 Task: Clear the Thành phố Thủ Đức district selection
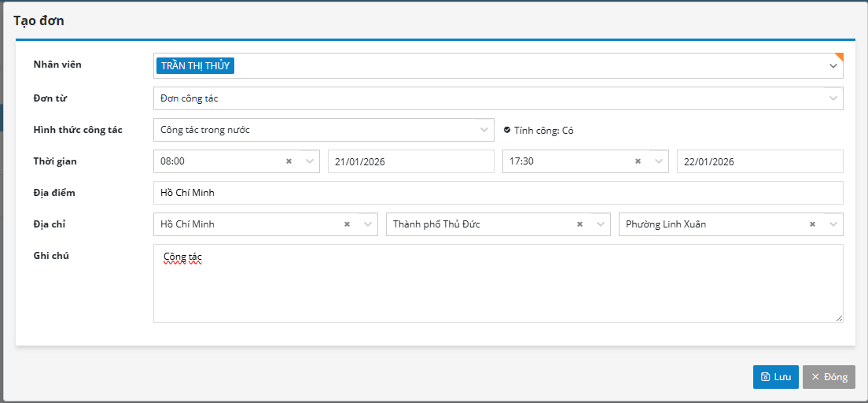click(x=579, y=224)
